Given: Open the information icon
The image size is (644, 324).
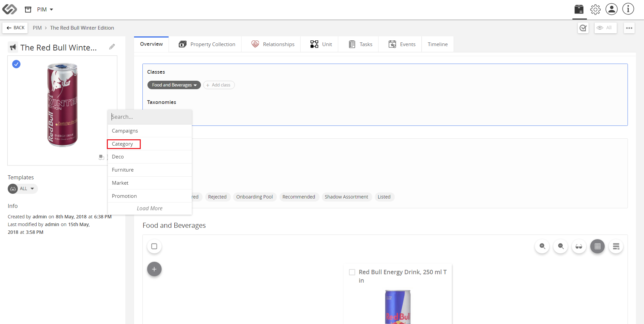Looking at the screenshot, I should point(628,9).
